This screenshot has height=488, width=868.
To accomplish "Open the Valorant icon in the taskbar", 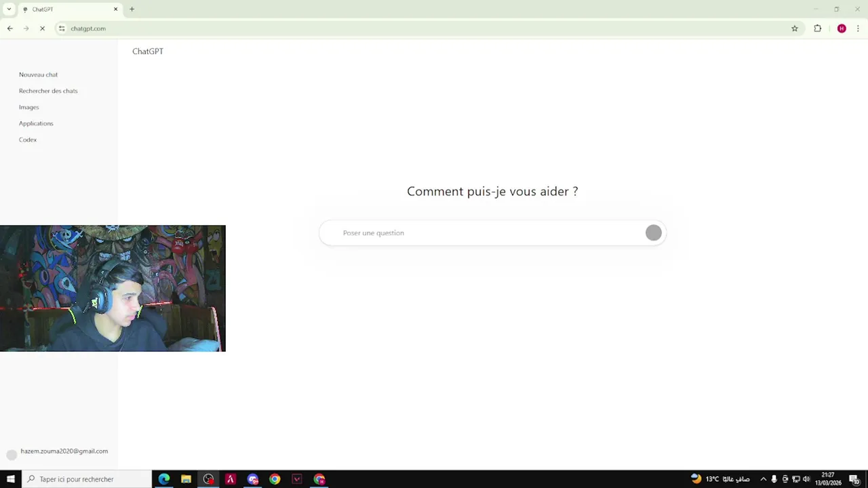I will pos(297,479).
